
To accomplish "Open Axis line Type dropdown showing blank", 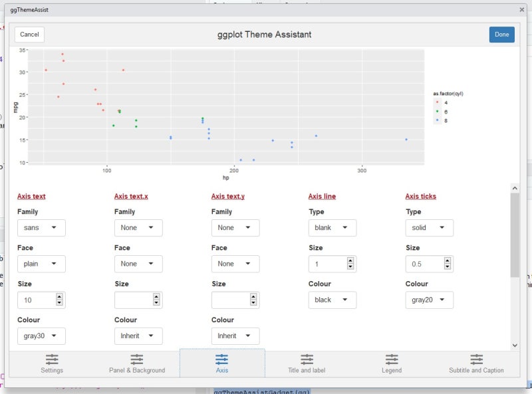I will click(x=332, y=227).
